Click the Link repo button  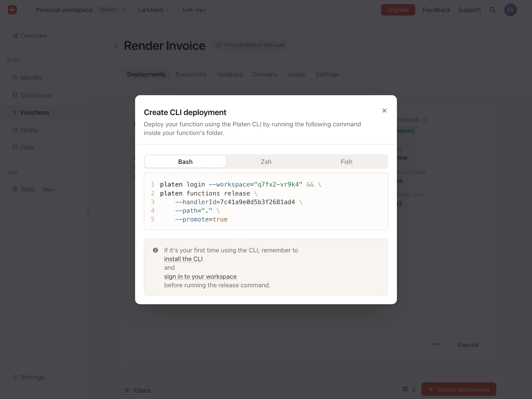(x=195, y=10)
